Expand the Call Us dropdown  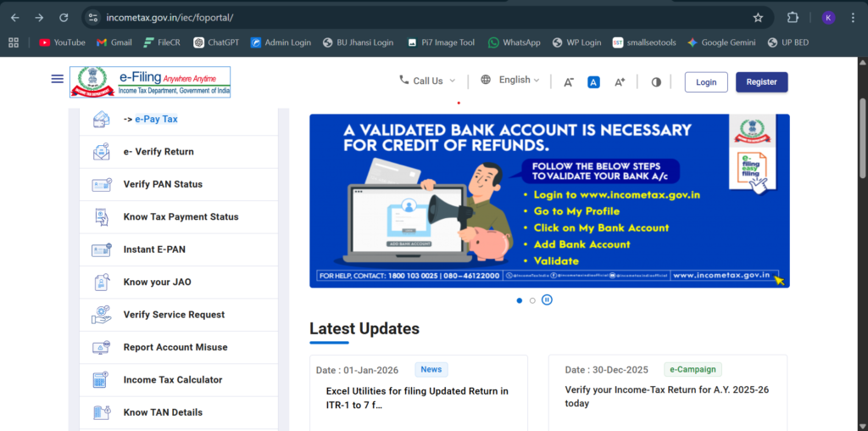pos(427,81)
